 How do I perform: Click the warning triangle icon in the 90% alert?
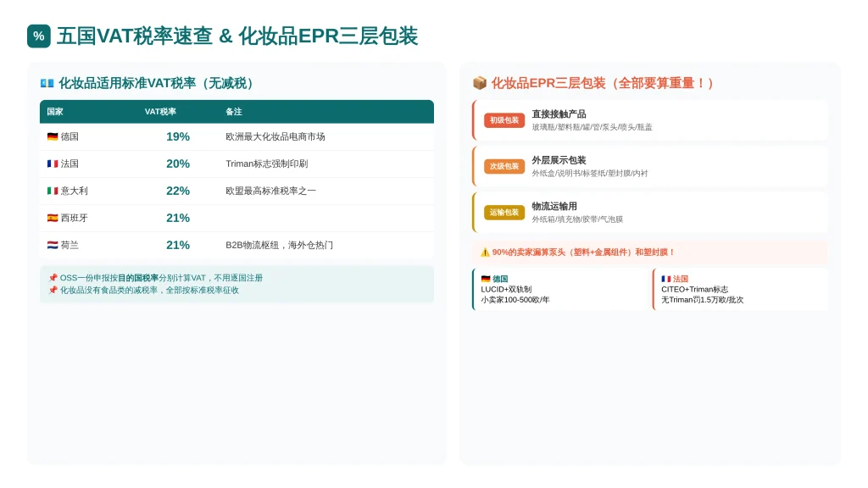point(485,252)
